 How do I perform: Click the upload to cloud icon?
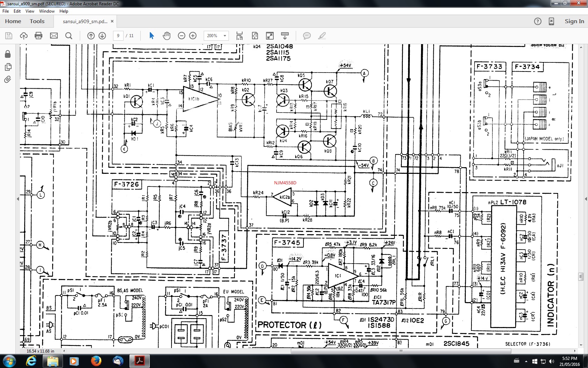tap(24, 36)
